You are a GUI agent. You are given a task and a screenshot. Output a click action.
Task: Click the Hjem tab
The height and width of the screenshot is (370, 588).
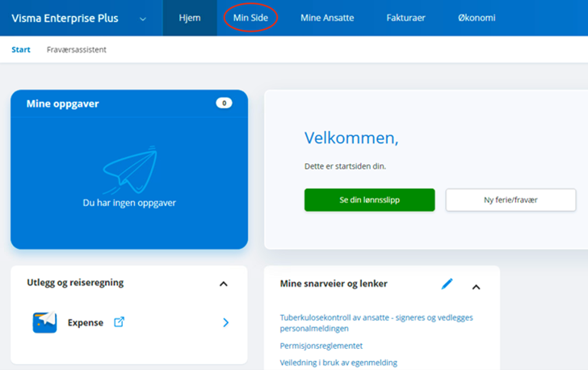[x=190, y=18]
